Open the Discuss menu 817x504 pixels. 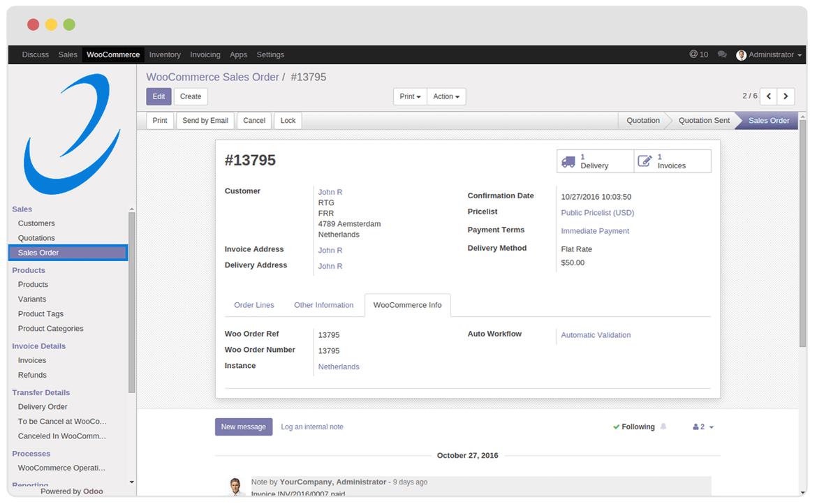click(36, 54)
